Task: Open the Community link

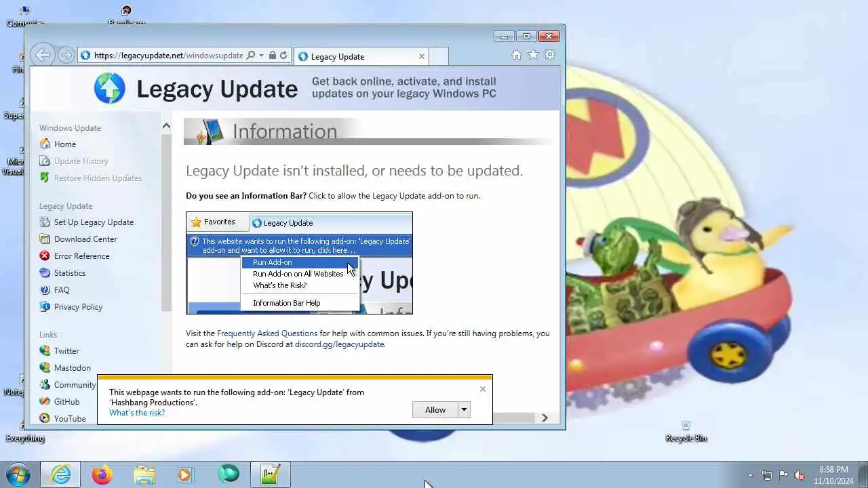Action: [x=75, y=385]
